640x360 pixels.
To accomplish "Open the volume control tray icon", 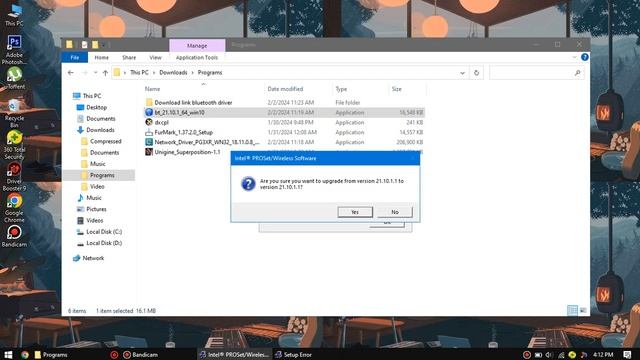I will coord(549,355).
